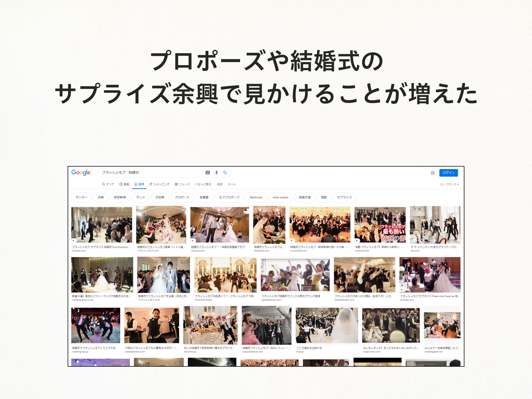Image resolution: width=532 pixels, height=399 pixels.
Task: Open wedding-tips.jp flash mob thumbnail
Action: tap(96, 326)
